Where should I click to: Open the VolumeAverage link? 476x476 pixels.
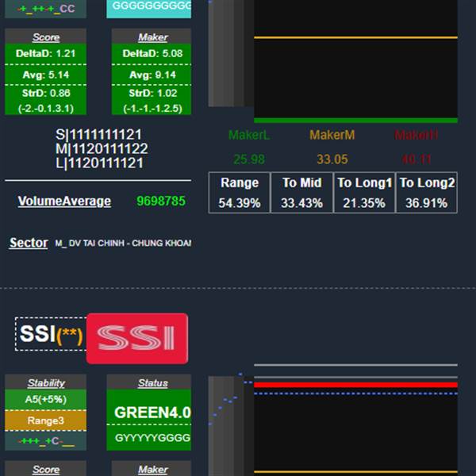click(x=64, y=201)
